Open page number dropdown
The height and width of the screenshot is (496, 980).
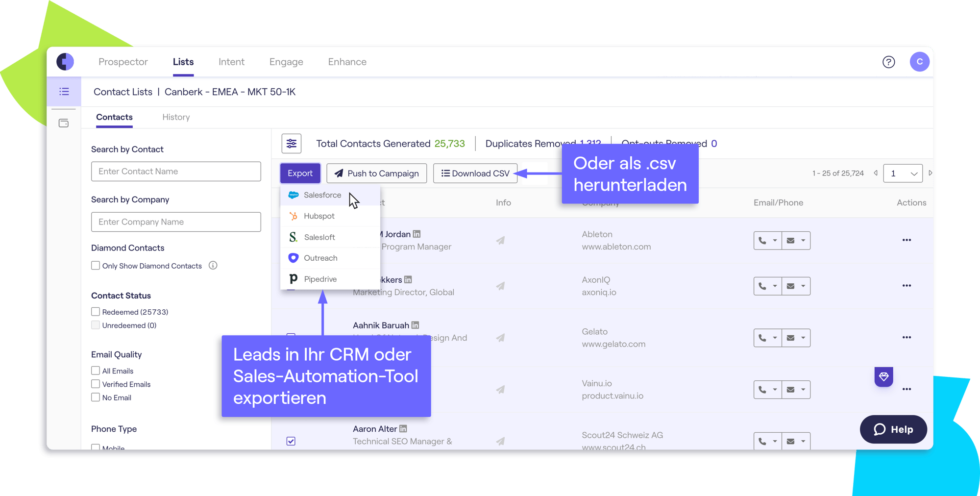click(x=903, y=174)
